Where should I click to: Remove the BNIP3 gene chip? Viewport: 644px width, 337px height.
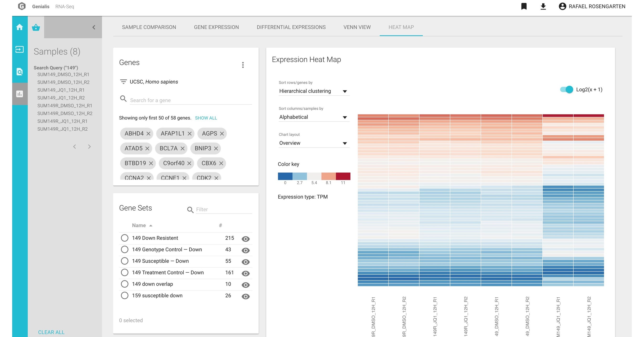coord(217,148)
